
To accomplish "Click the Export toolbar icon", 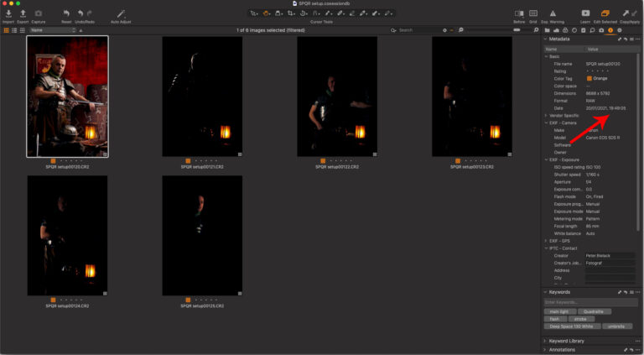I will pyautogui.click(x=23, y=13).
